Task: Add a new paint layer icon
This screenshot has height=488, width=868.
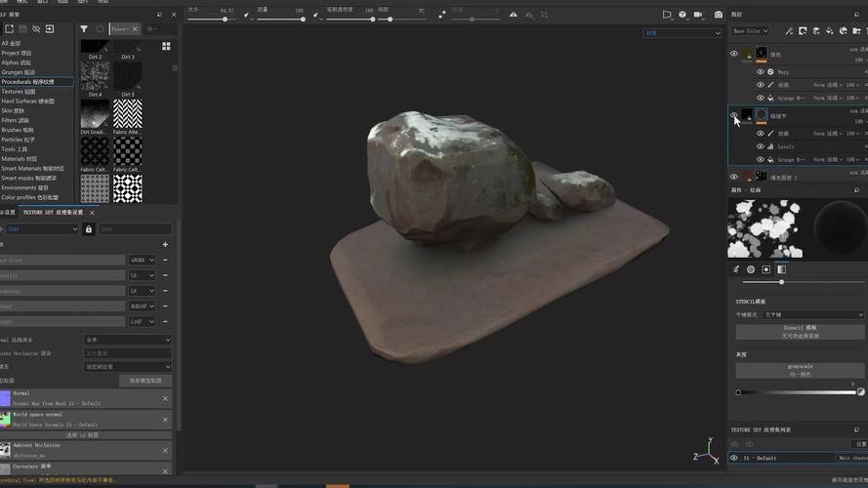Action: point(816,31)
